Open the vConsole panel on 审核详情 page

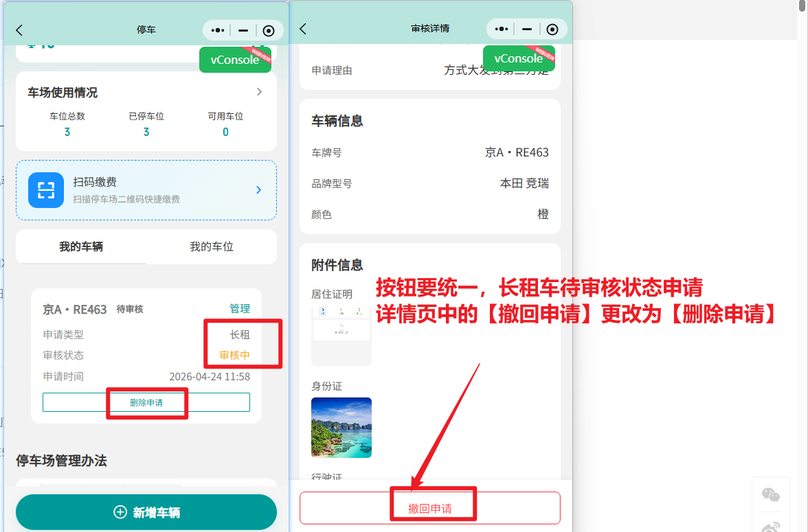[519, 58]
